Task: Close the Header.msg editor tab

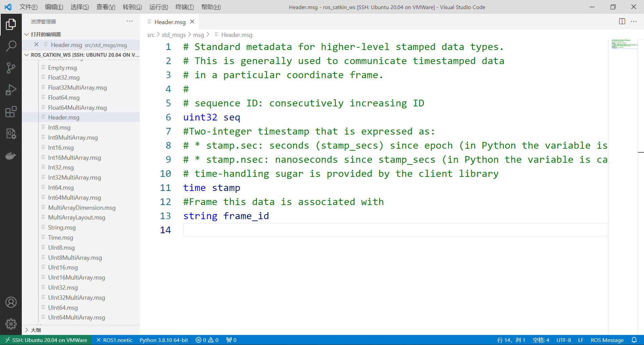Action: (192, 22)
